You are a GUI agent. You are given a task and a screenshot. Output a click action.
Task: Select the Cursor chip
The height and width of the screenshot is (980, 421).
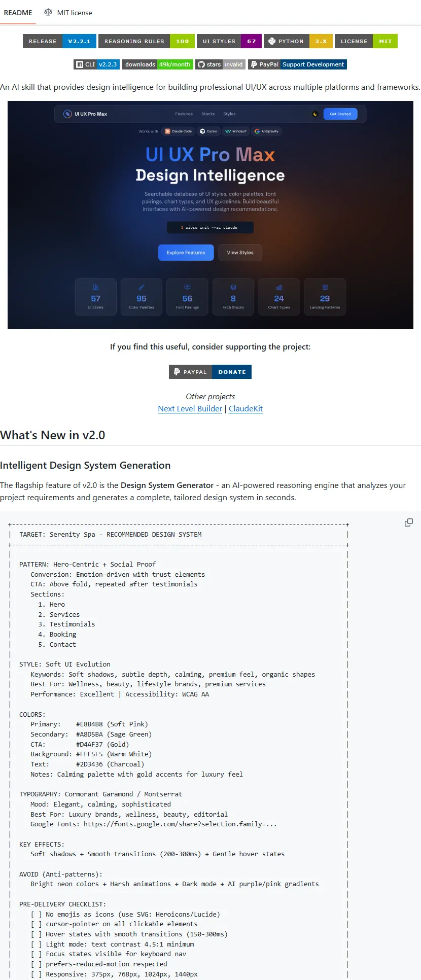(x=208, y=131)
